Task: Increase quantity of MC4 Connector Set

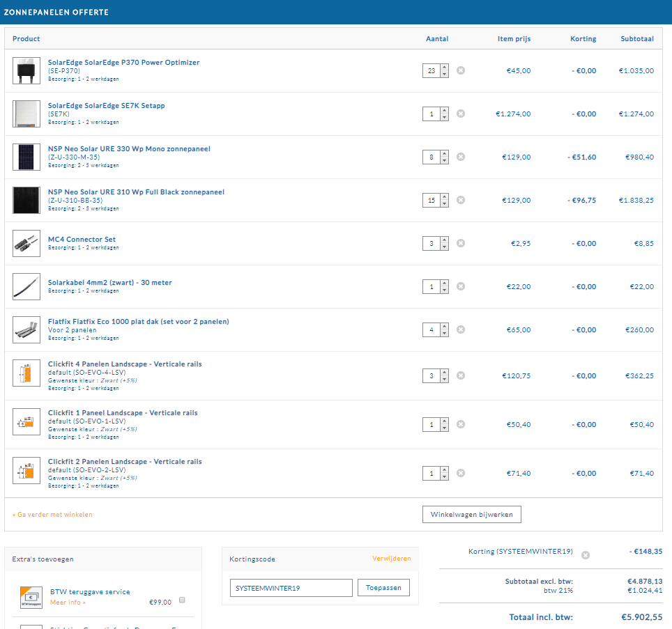Action: tap(445, 240)
